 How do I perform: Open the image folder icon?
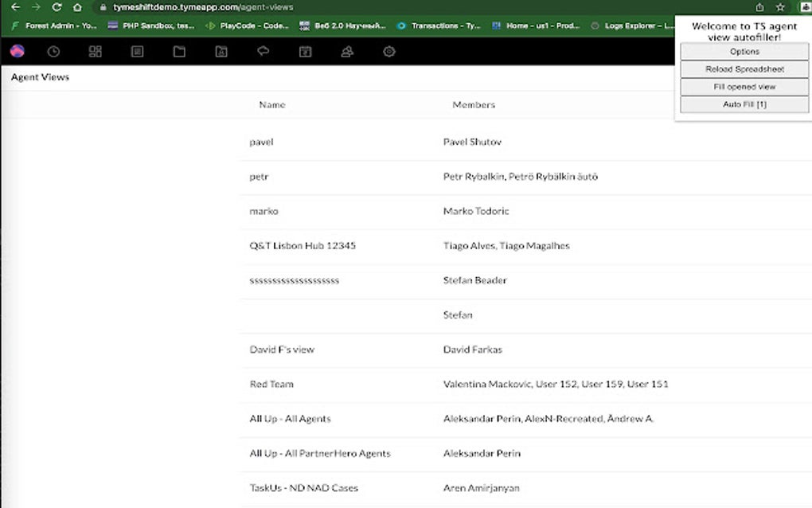coord(221,51)
